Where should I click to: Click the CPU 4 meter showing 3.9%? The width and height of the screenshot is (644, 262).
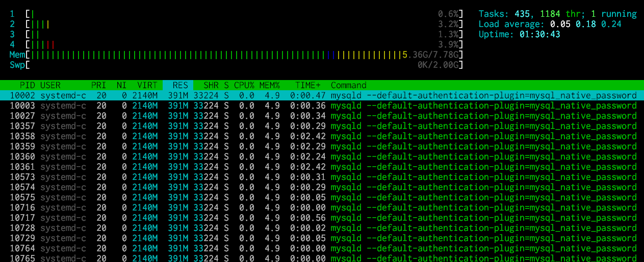[237, 44]
